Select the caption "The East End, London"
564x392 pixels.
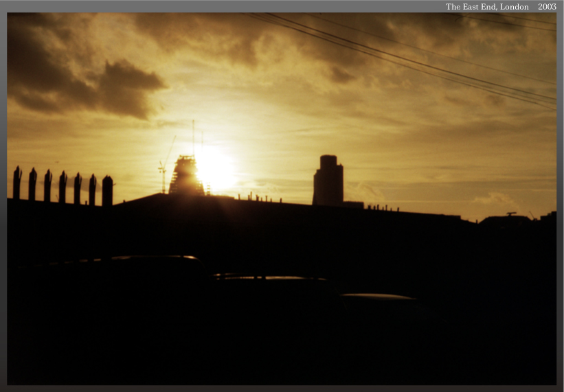click(487, 7)
